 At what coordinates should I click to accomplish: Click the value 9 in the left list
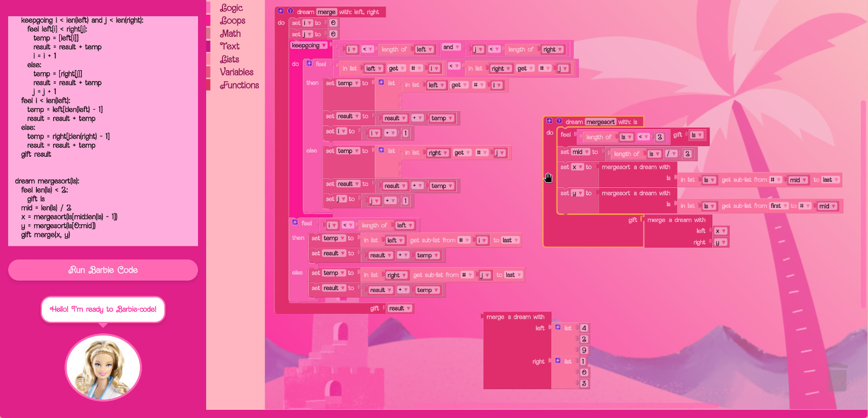coord(584,350)
